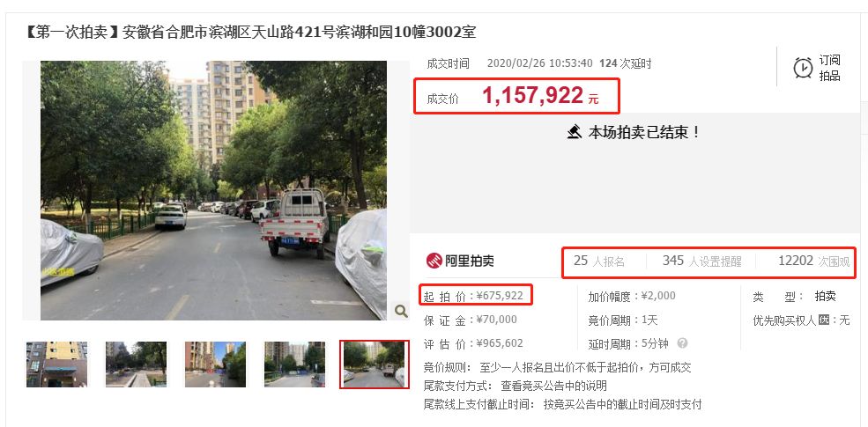Click the 345 人设置提醒 reminder count
Image resolution: width=868 pixels, height=427 pixels.
click(x=701, y=261)
